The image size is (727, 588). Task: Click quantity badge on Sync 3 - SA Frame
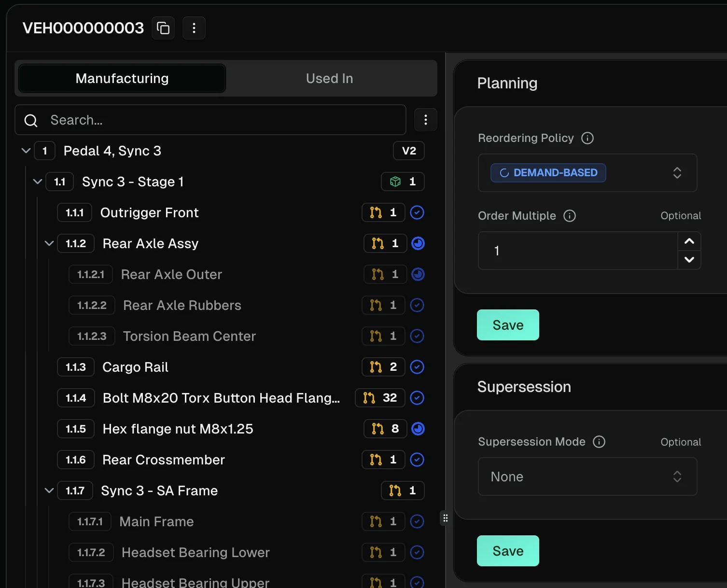click(403, 490)
